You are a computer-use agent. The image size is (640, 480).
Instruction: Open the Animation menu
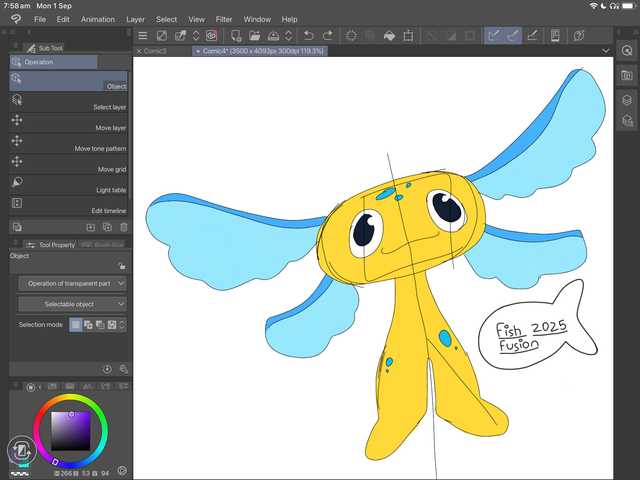pyautogui.click(x=97, y=19)
